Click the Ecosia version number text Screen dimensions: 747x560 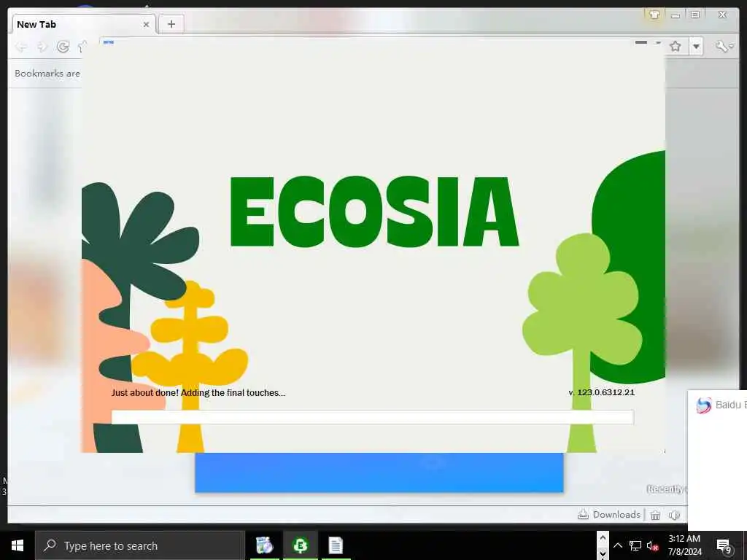click(x=602, y=392)
